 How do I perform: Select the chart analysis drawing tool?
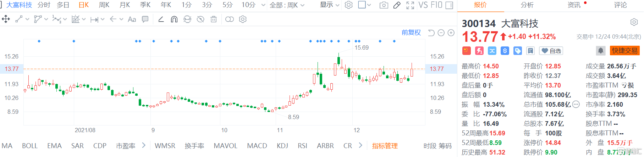75,19
